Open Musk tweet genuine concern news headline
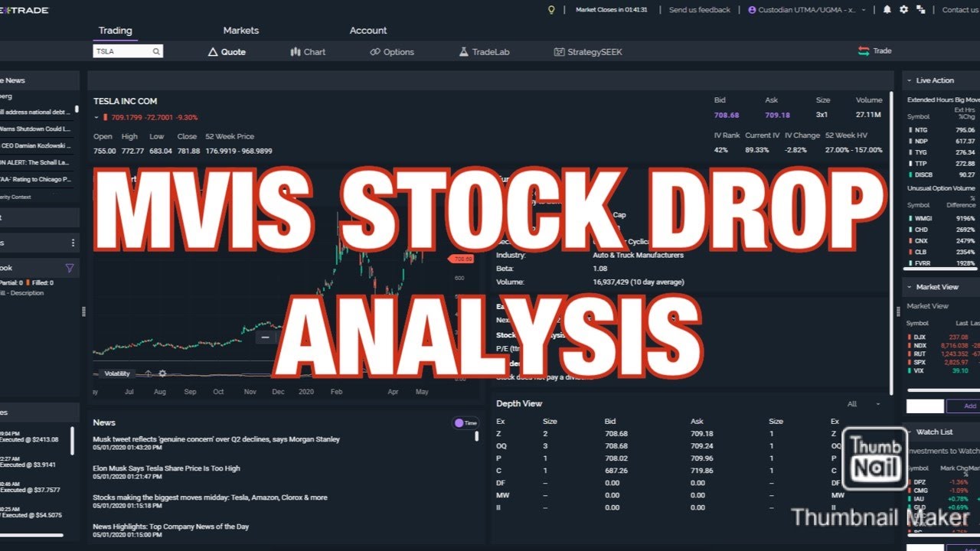Viewport: 980px width, 551px height. [x=217, y=439]
